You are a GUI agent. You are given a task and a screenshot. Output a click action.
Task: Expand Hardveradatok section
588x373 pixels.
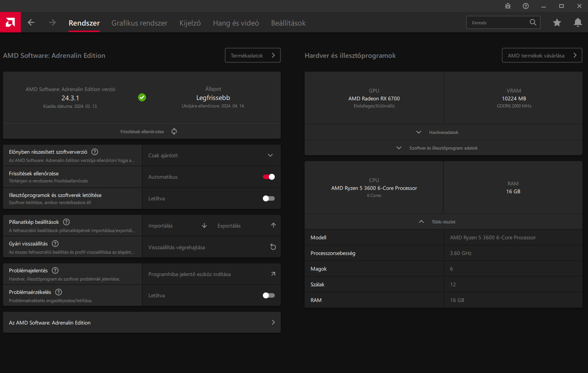(x=443, y=132)
